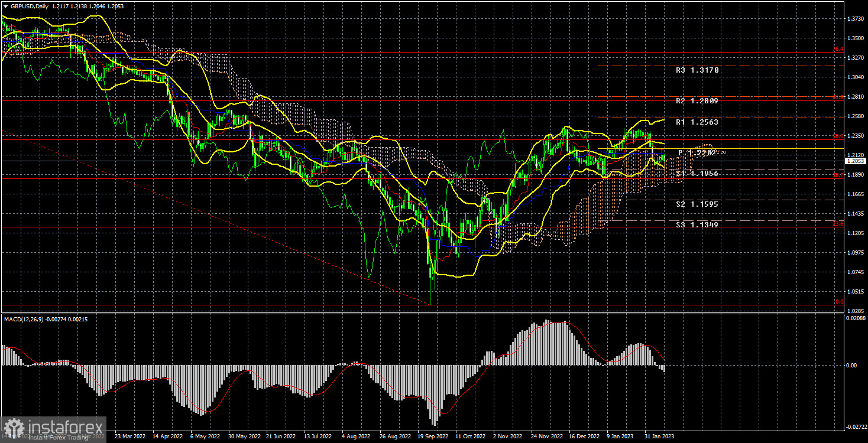Image resolution: width=868 pixels, height=443 pixels.
Task: Click the 16 Dec 2022 date label
Action: 584,437
